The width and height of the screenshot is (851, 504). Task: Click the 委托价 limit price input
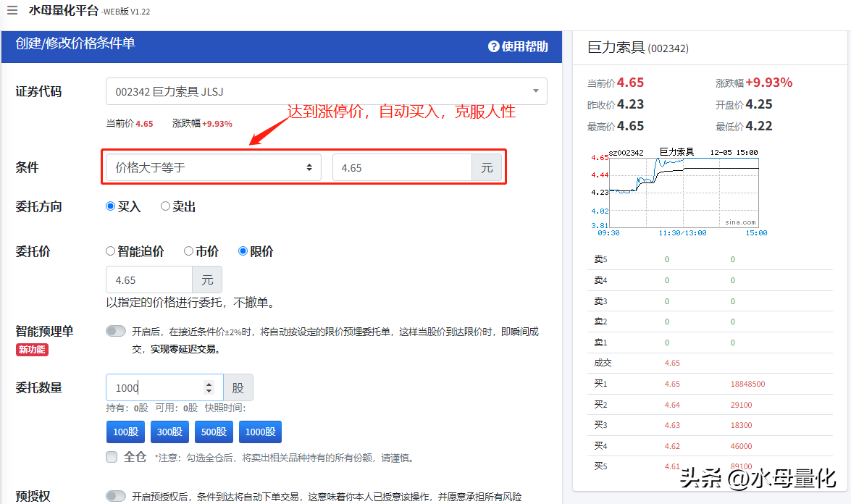[x=149, y=280]
